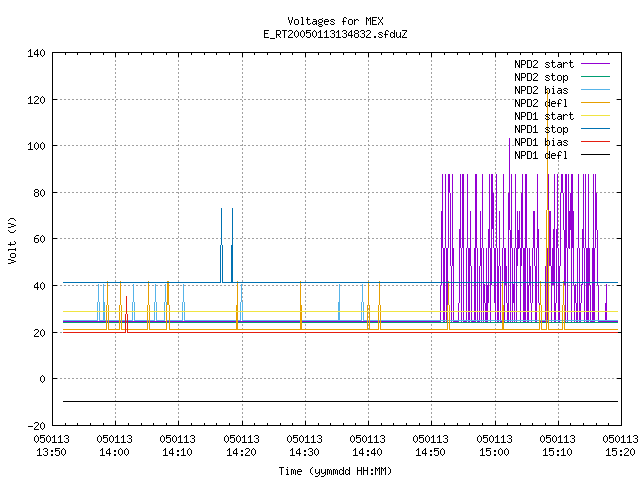
Task: Click the black NPD1 defl trace near -10 V
Action: pyautogui.click(x=340, y=402)
